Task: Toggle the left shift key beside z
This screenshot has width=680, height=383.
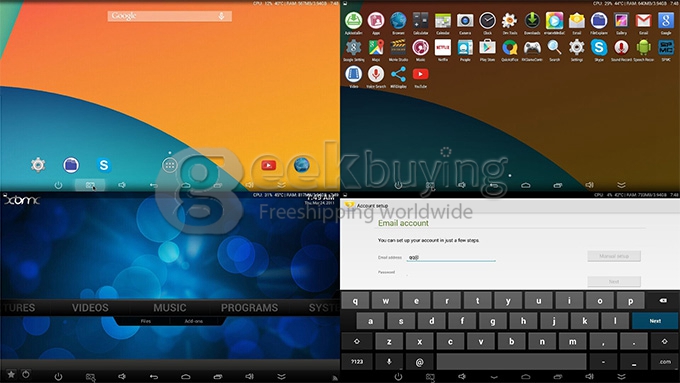Action: click(x=357, y=341)
